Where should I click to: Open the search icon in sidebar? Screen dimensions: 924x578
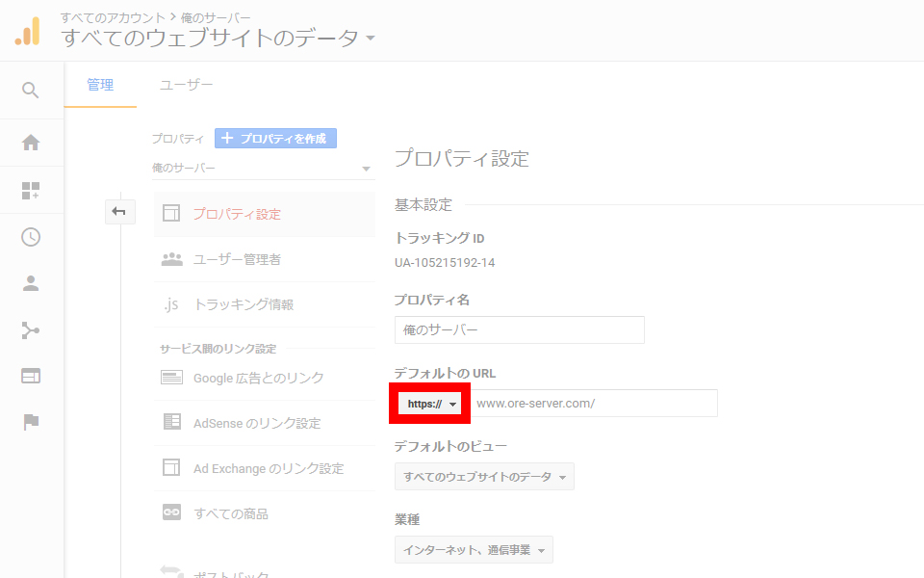pyautogui.click(x=31, y=91)
